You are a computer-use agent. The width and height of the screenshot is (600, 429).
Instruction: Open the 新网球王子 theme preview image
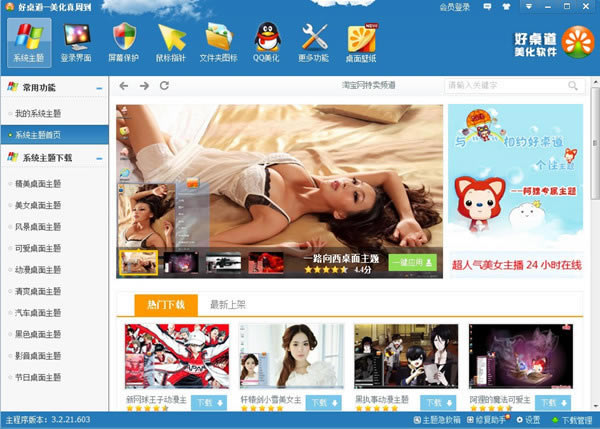click(177, 356)
